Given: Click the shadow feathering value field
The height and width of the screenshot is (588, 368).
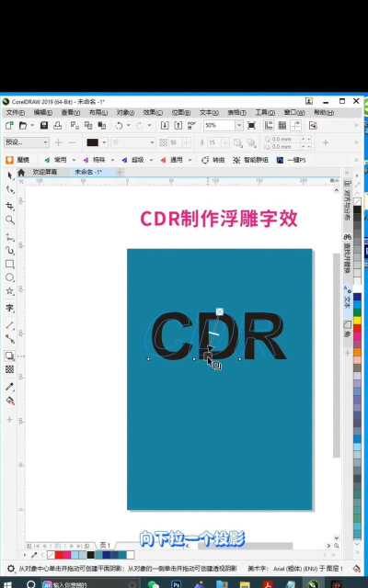Looking at the screenshot, I should 213,142.
